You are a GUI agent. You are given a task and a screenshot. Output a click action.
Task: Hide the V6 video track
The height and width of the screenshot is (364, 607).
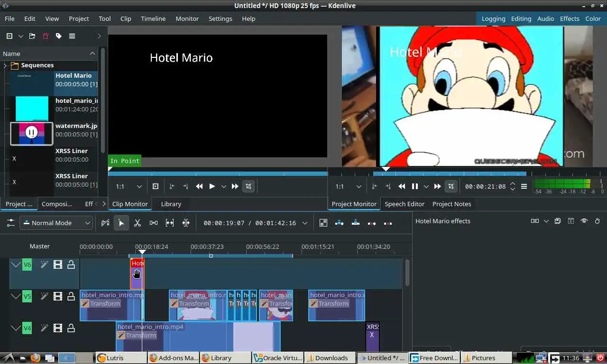(x=58, y=264)
